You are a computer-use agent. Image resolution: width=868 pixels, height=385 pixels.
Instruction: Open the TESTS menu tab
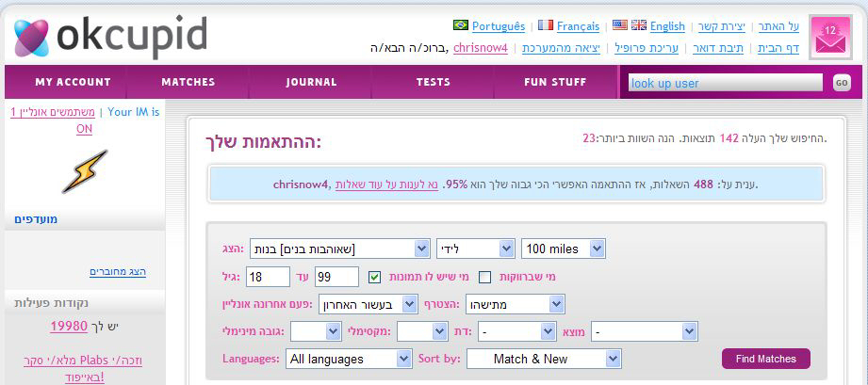click(x=433, y=82)
